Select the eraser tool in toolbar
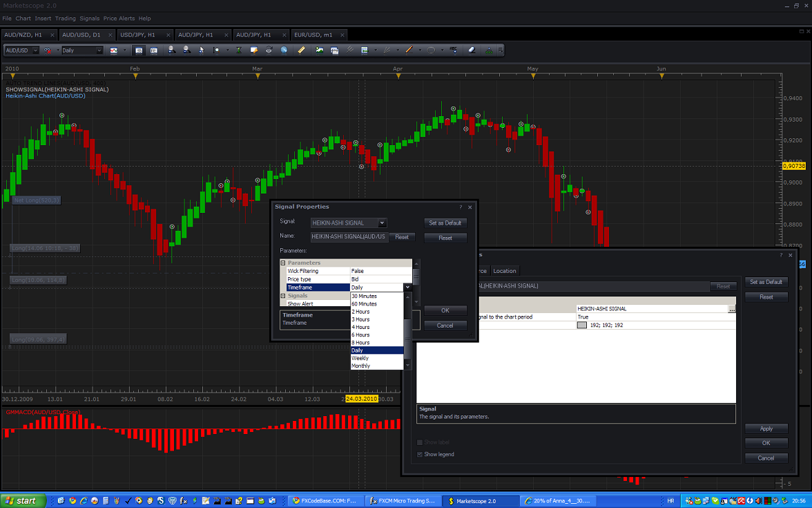Screen dimensions: 812x508 click(x=472, y=50)
